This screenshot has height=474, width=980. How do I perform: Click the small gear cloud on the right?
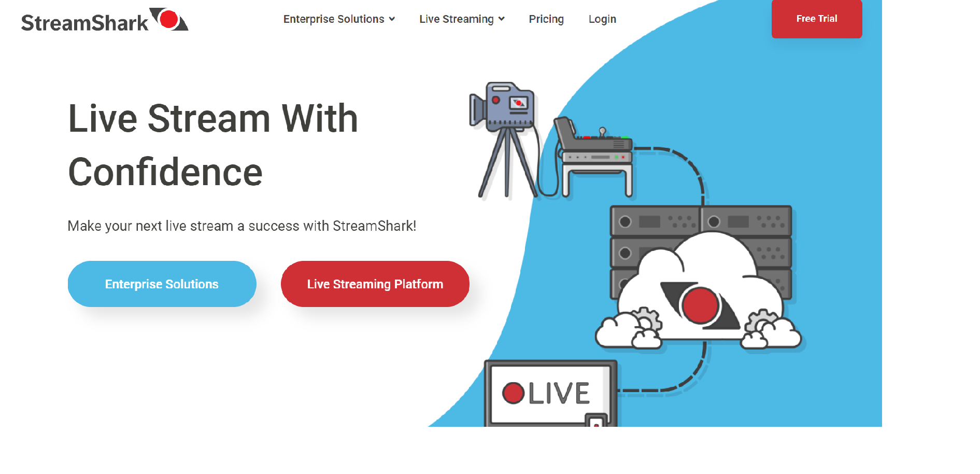[772, 329]
